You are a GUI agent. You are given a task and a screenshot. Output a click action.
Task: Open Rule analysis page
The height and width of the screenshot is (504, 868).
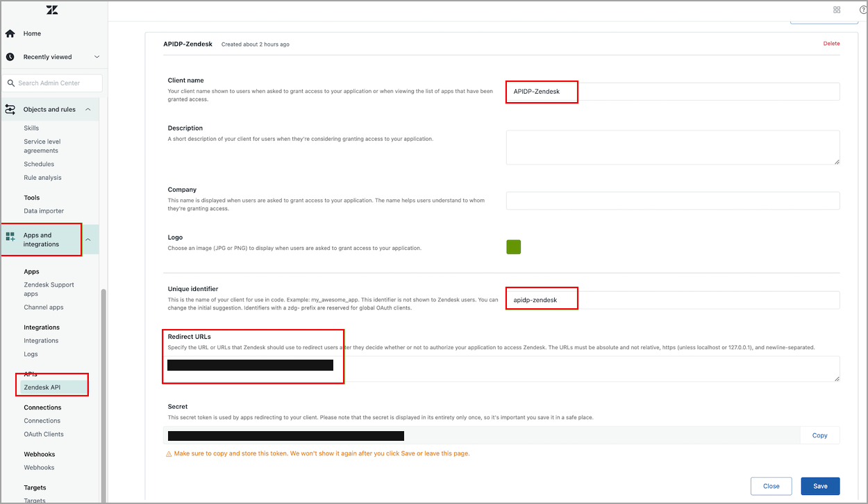pos(42,177)
